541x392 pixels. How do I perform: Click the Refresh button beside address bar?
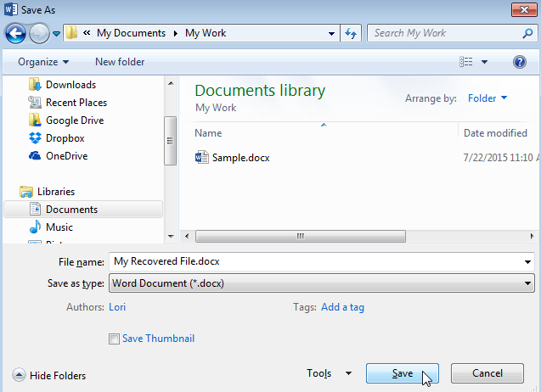tap(351, 33)
